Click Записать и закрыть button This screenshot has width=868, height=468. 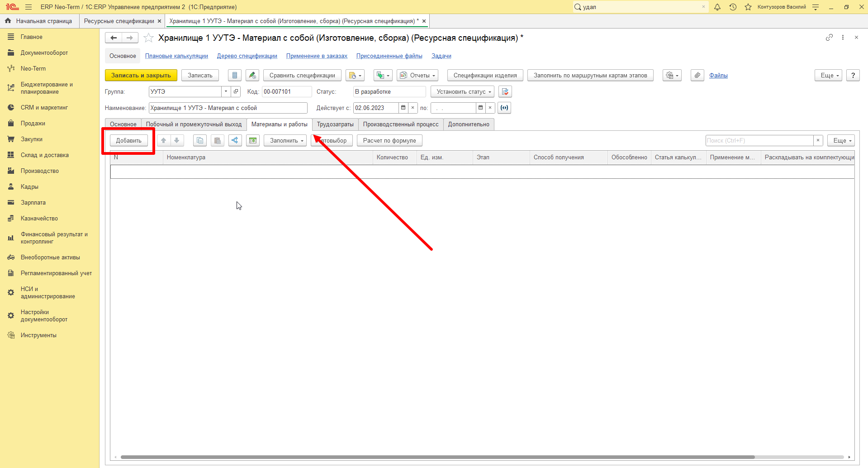141,75
